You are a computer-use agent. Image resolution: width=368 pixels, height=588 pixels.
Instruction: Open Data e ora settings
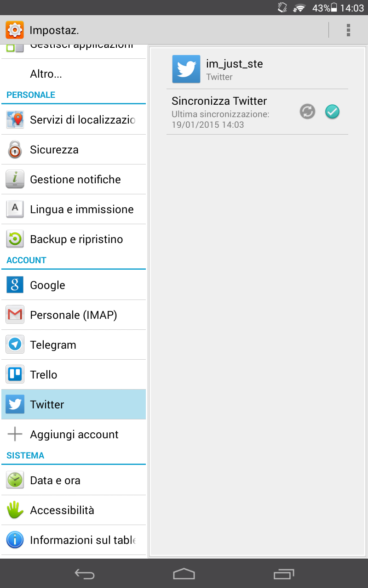click(x=74, y=481)
